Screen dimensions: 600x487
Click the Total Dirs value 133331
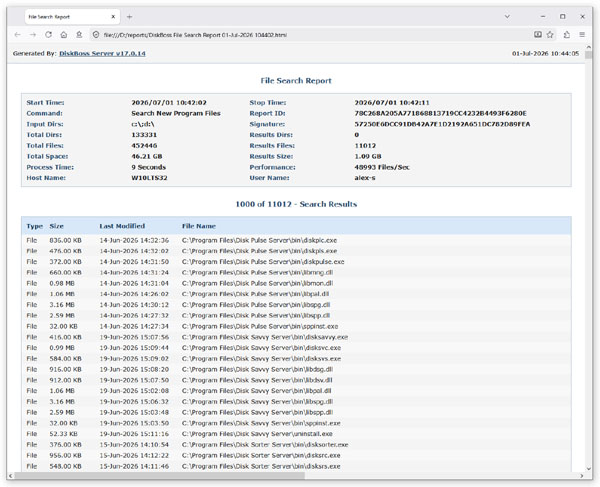[144, 135]
